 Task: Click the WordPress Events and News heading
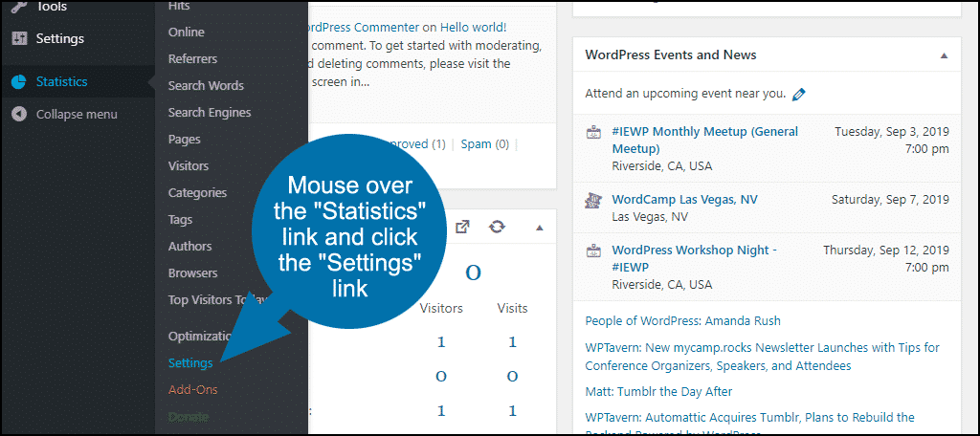pyautogui.click(x=671, y=54)
